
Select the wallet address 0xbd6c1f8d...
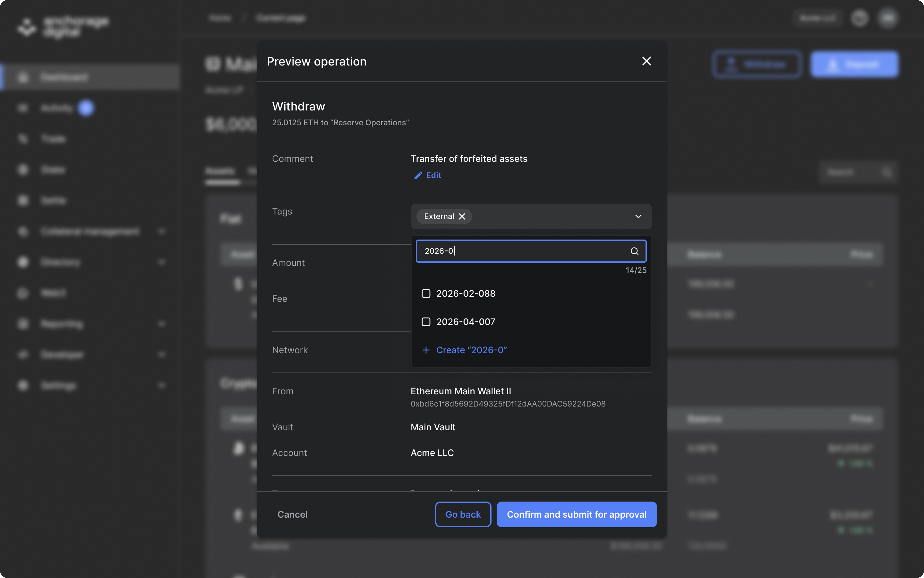pyautogui.click(x=508, y=404)
